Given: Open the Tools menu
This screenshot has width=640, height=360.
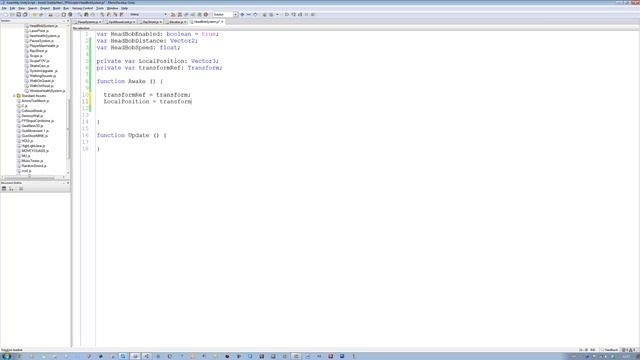Looking at the screenshot, I should coord(100,8).
